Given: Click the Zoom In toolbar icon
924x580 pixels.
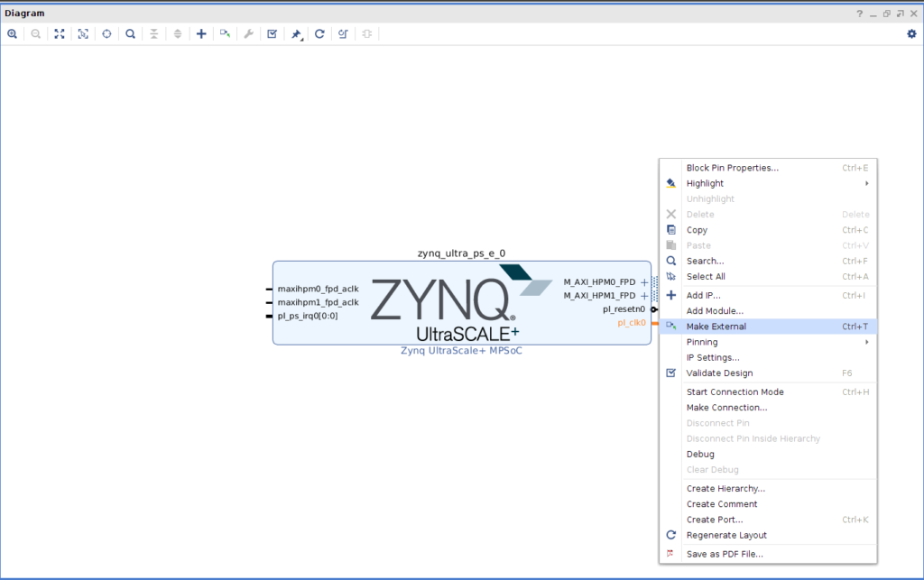Looking at the screenshot, I should point(13,33).
